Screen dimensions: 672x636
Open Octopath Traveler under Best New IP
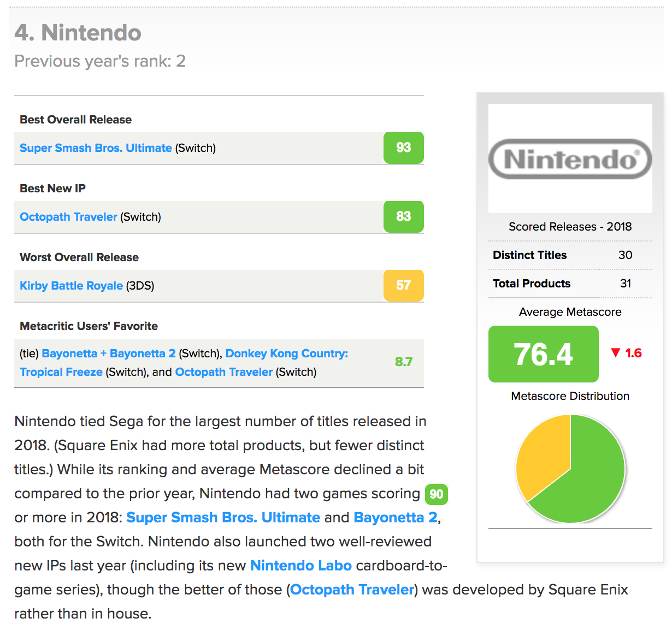tap(68, 217)
